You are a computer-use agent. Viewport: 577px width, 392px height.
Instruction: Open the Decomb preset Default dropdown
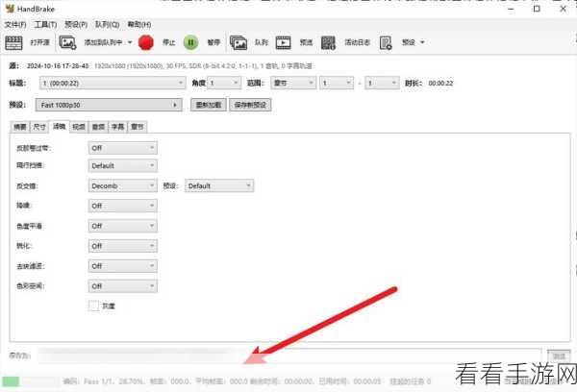click(219, 186)
